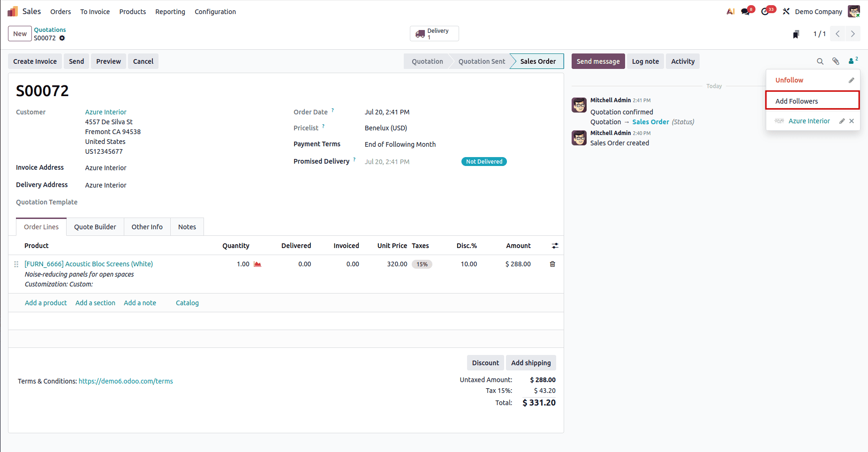Click the Quotation Sent status stage
This screenshot has height=452, width=868.
pyautogui.click(x=482, y=61)
